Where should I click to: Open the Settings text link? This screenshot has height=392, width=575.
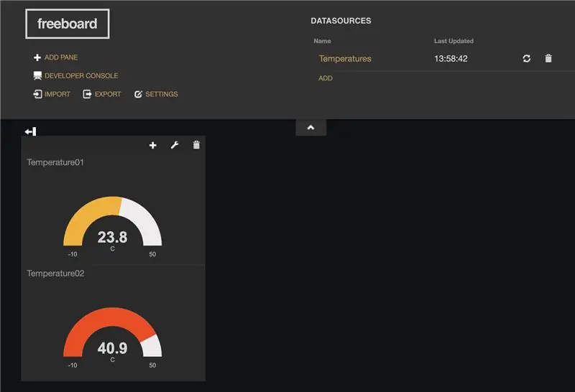click(161, 94)
